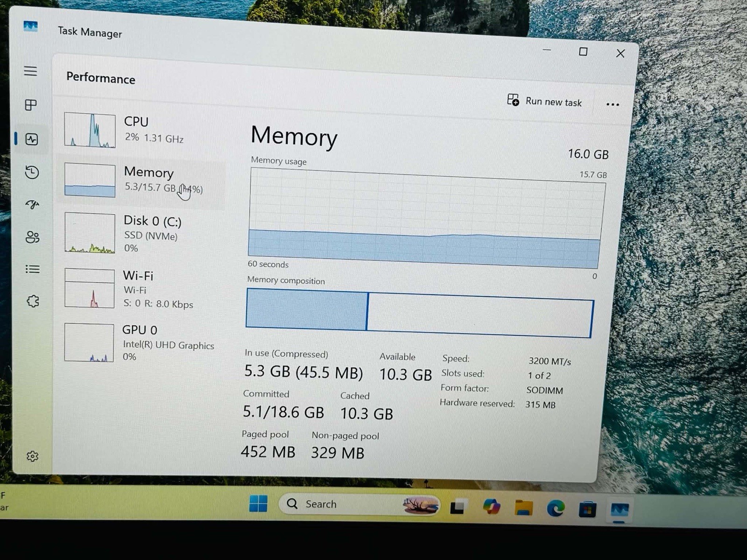747x560 pixels.
Task: Expand the three-dot more options menu
Action: [x=613, y=105]
